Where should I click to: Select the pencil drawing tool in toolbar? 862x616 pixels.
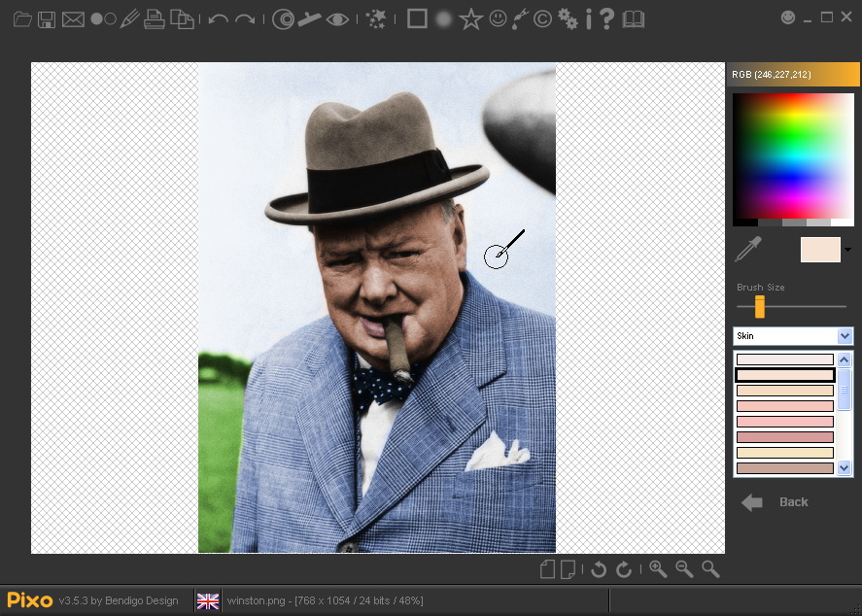tap(129, 19)
